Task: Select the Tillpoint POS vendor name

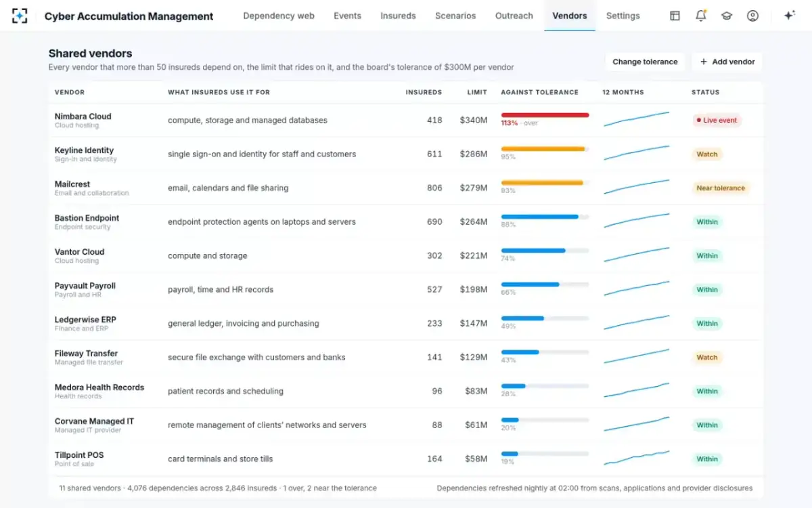Action: tap(79, 455)
